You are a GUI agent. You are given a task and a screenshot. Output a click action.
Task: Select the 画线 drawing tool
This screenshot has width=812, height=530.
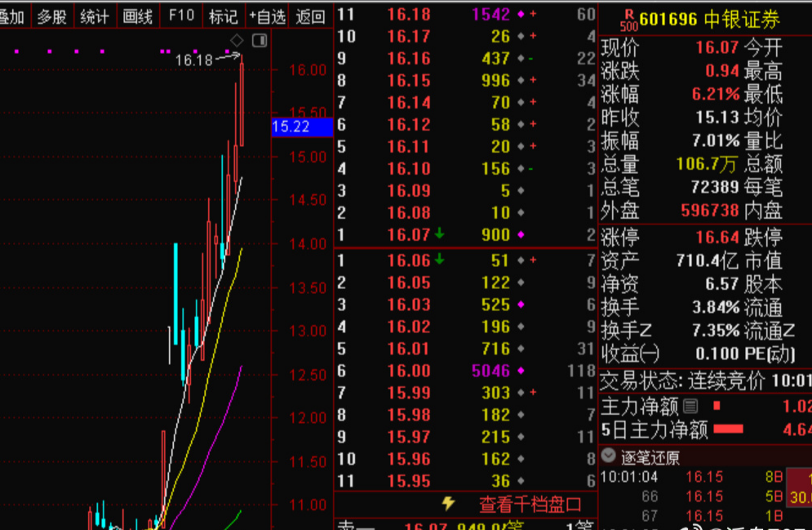click(x=138, y=16)
